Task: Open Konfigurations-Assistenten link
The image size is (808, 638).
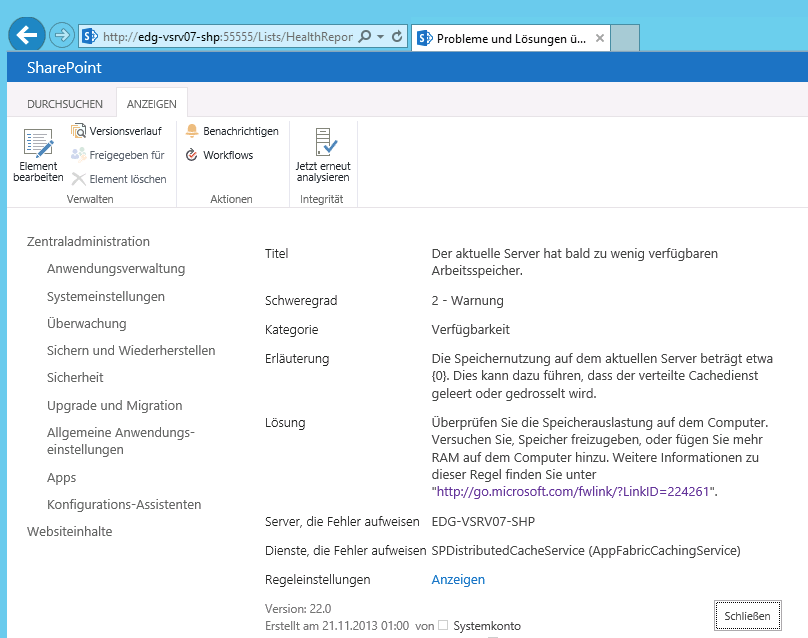Action: [124, 504]
